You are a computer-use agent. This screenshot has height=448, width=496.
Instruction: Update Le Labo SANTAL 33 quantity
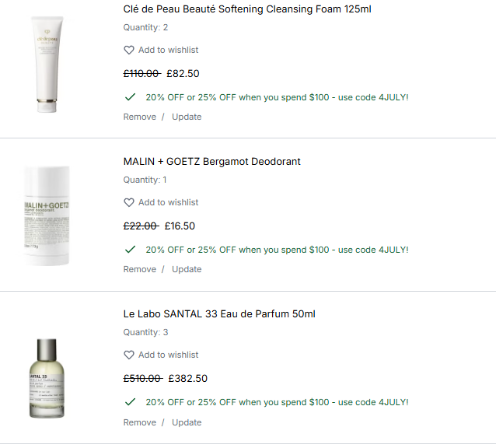187,422
